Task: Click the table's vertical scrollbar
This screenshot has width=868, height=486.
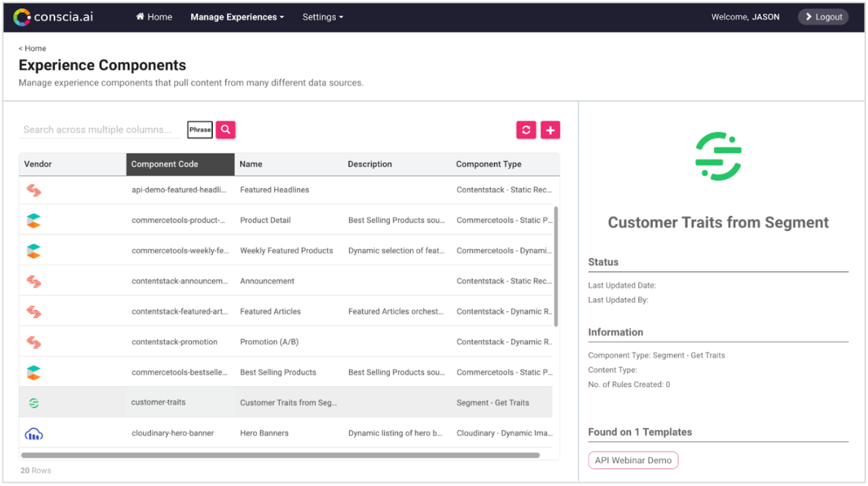Action: (x=556, y=267)
